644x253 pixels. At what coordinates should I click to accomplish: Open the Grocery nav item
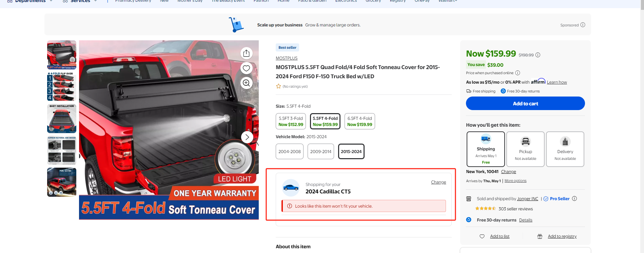click(373, 1)
